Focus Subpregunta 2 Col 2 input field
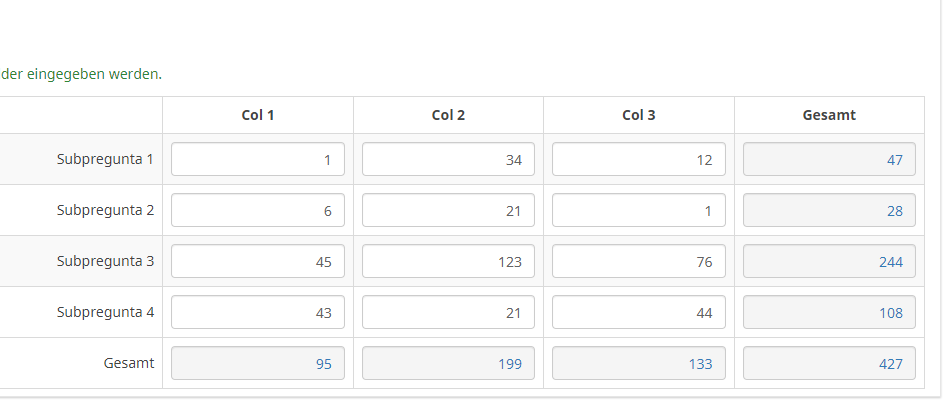 448,210
